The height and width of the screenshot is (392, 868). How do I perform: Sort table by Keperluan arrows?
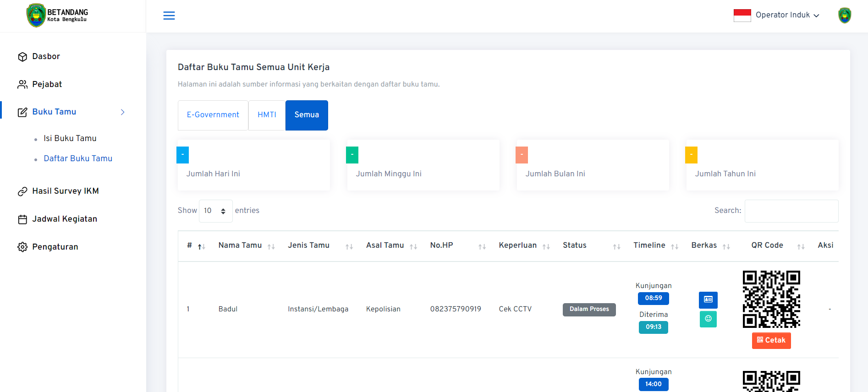click(546, 247)
